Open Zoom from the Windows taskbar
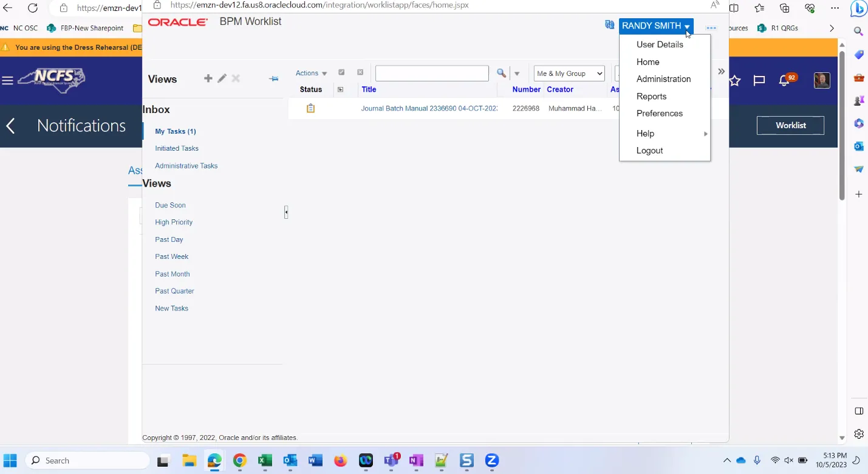Viewport: 868px width, 474px height. point(492,461)
